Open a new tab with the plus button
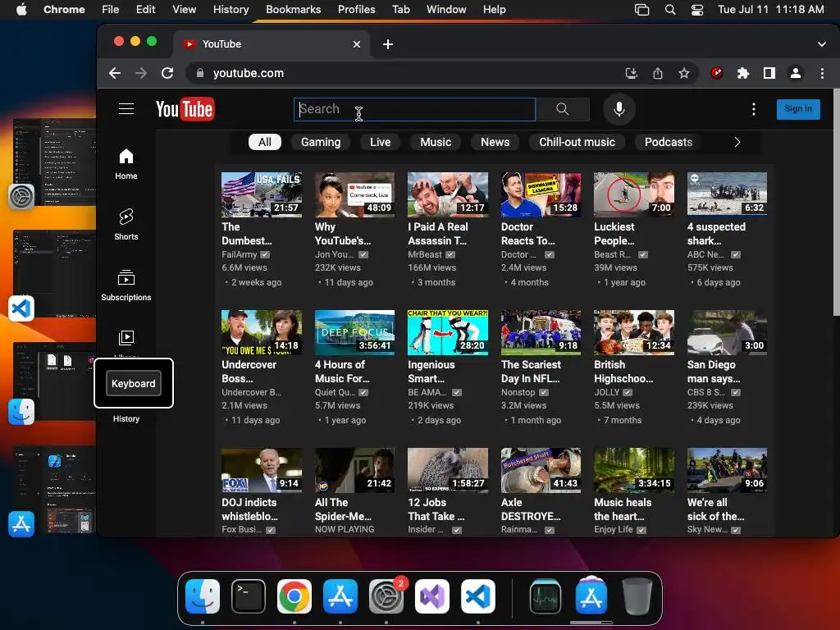The image size is (840, 630). tap(388, 44)
